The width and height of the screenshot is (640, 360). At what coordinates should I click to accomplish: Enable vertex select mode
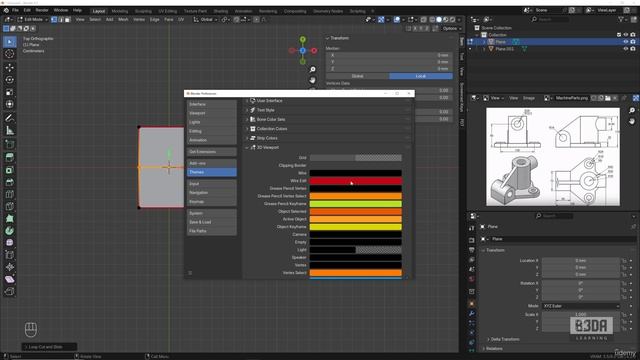[x=54, y=19]
